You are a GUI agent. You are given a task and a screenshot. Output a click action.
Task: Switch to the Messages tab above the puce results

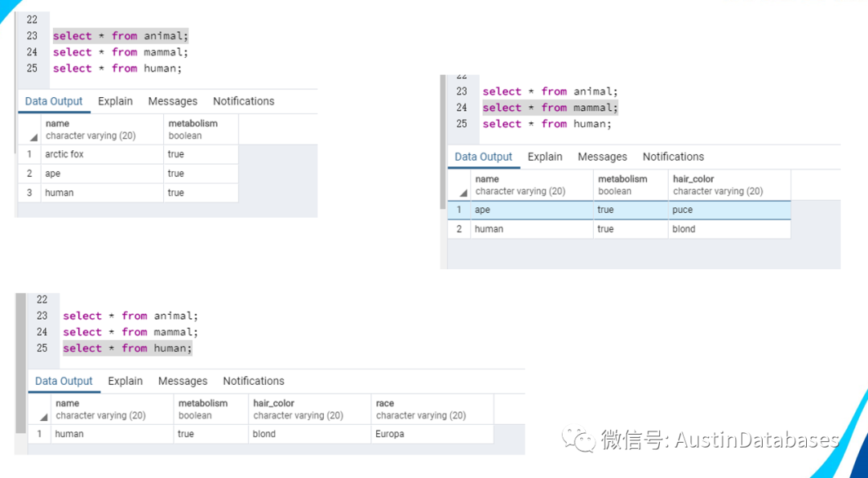[602, 157]
